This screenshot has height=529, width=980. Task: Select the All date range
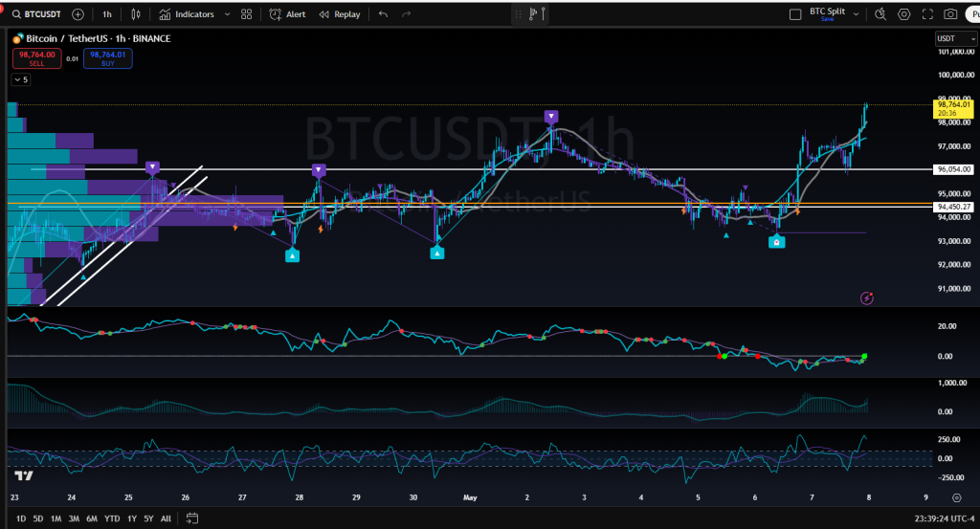pyautogui.click(x=166, y=518)
